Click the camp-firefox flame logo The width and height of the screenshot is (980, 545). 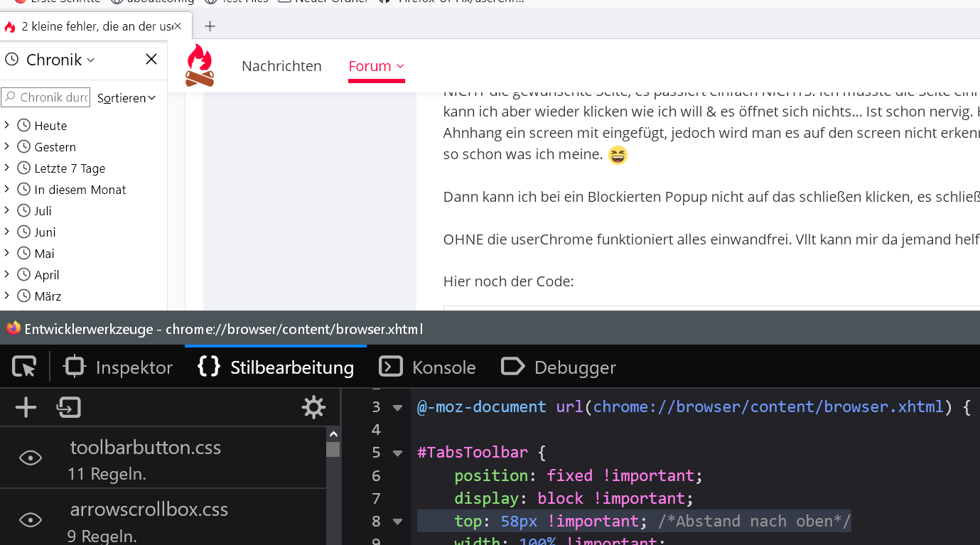click(x=200, y=65)
